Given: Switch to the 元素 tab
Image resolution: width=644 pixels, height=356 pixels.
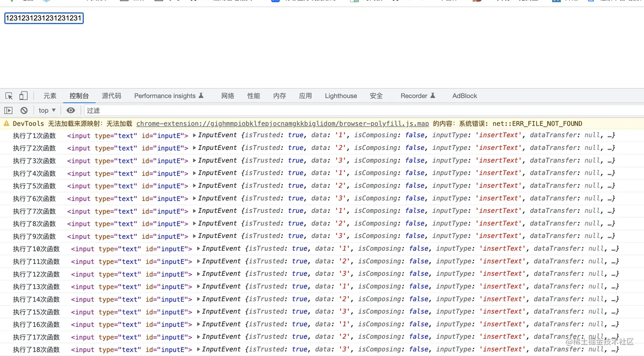Looking at the screenshot, I should coord(50,96).
